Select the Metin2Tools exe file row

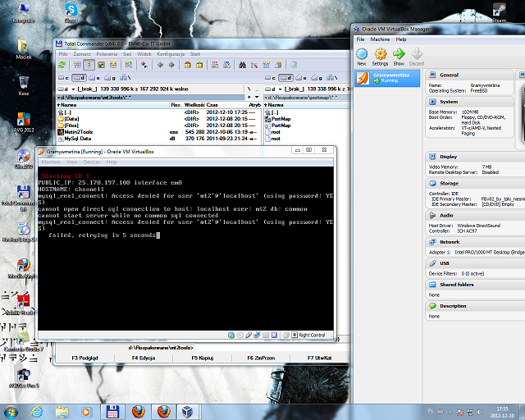click(157, 132)
